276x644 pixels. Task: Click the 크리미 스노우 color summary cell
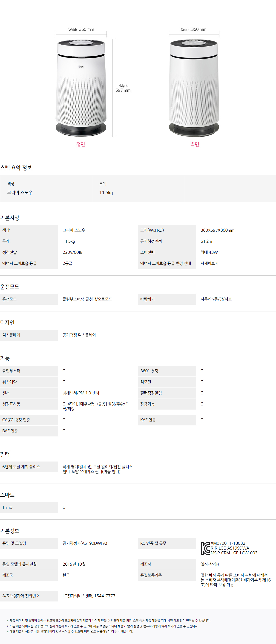[20, 193]
